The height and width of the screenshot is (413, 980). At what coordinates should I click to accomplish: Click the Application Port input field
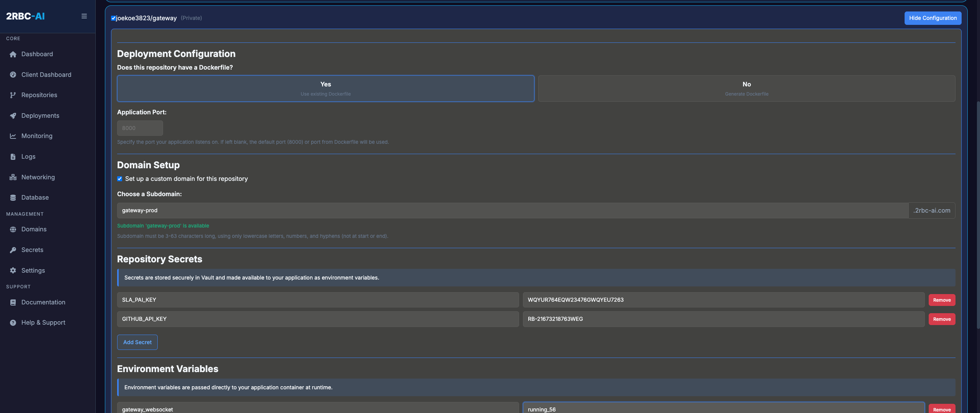(x=140, y=128)
